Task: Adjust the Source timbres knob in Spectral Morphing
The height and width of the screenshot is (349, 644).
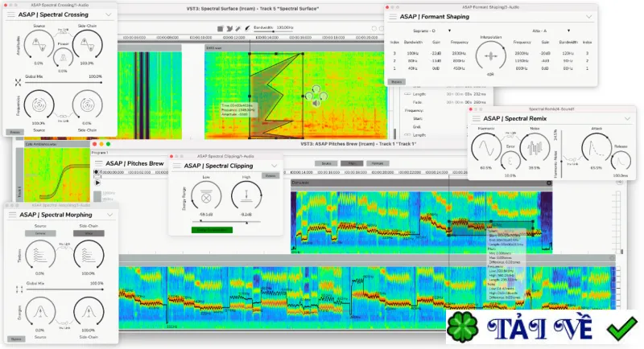Action: pyautogui.click(x=40, y=255)
